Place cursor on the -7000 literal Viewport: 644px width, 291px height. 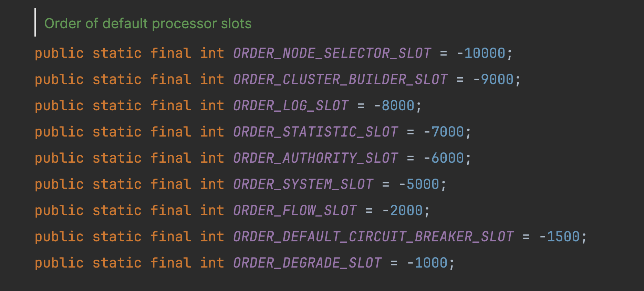[x=444, y=132]
